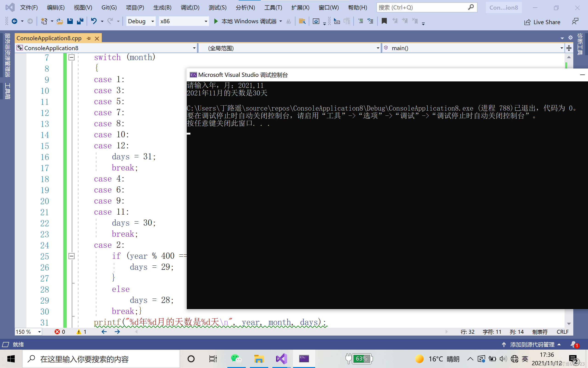Click the error count indicator showing 0
The width and height of the screenshot is (588, 368).
click(60, 332)
